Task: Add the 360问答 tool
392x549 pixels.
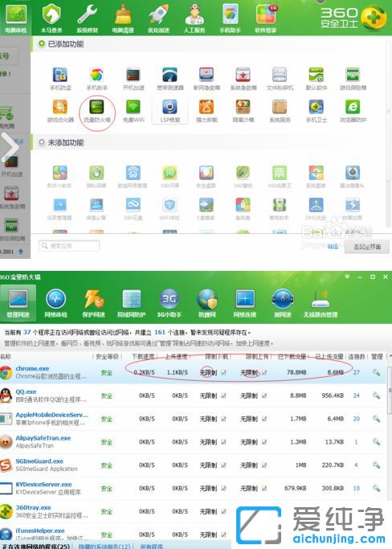Action: point(169,177)
